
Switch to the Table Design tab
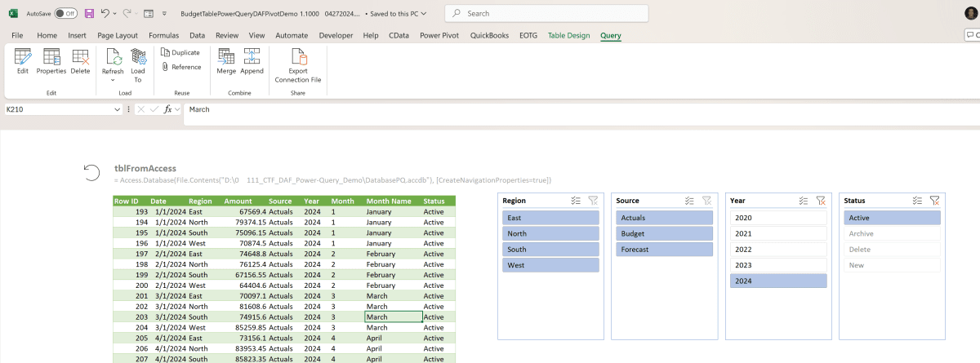coord(568,36)
